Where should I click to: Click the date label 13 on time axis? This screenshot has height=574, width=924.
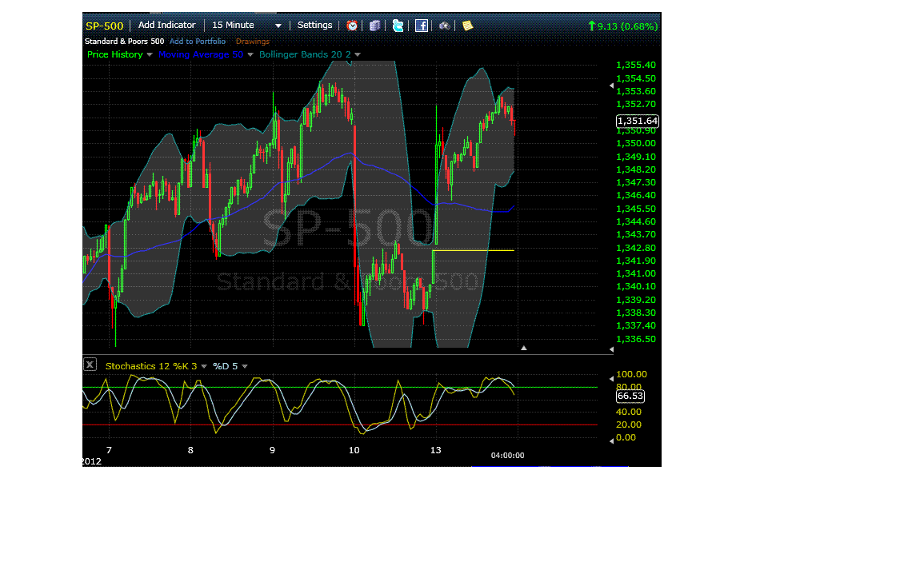[x=435, y=450]
